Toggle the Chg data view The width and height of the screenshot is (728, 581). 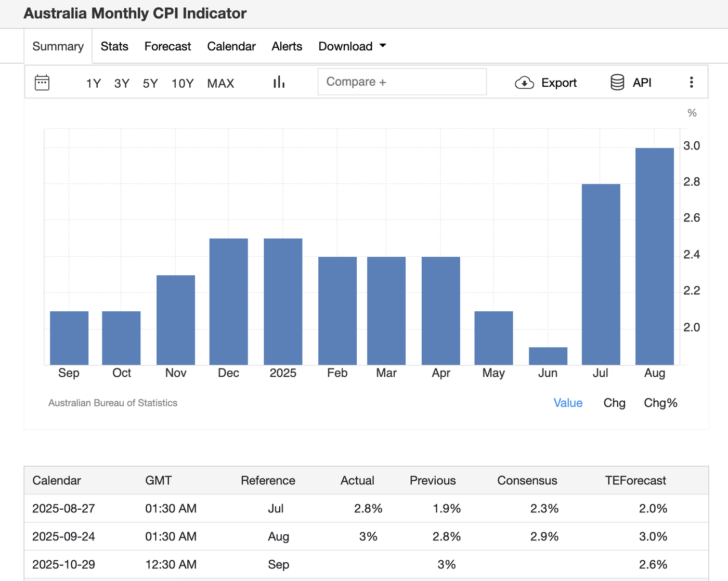pyautogui.click(x=614, y=403)
